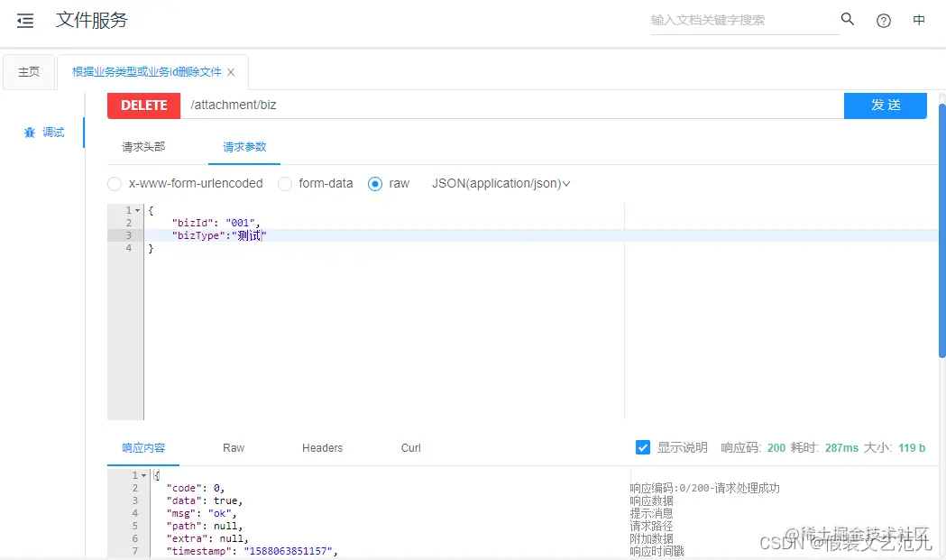Click the size value 119 b

tap(912, 448)
